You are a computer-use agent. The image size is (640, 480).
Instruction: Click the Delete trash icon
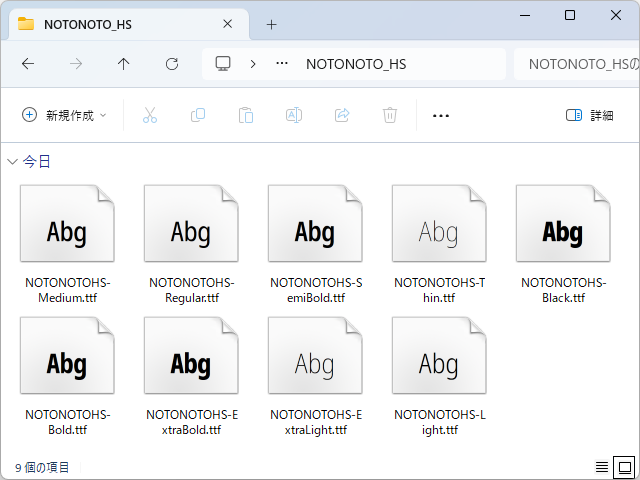click(x=390, y=115)
